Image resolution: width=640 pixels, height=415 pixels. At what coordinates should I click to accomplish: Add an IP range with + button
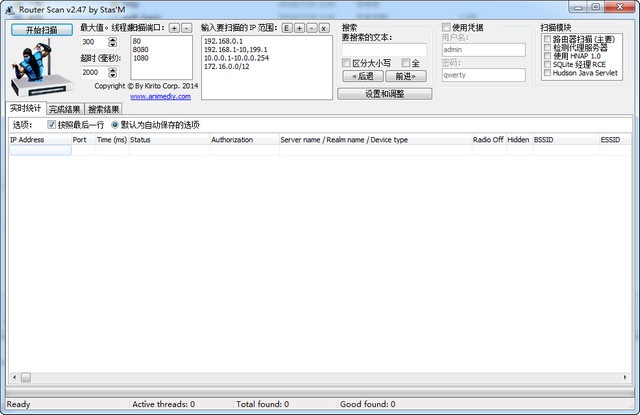[x=300, y=28]
